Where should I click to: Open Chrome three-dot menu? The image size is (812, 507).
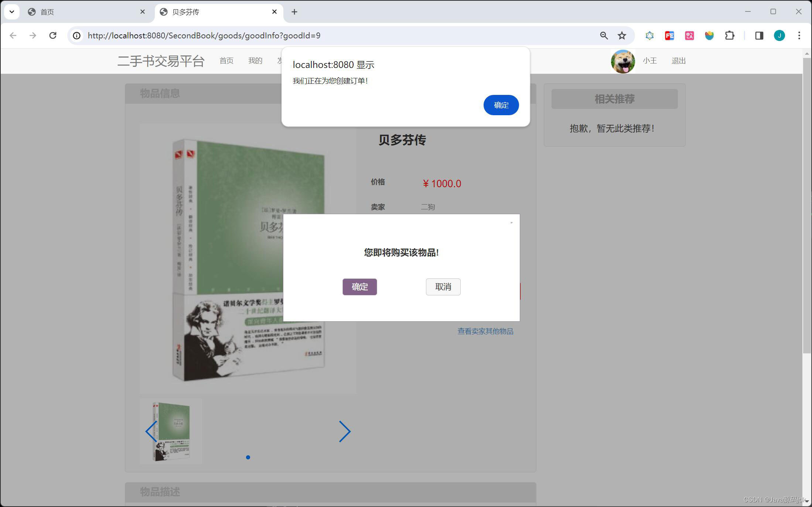pyautogui.click(x=799, y=35)
